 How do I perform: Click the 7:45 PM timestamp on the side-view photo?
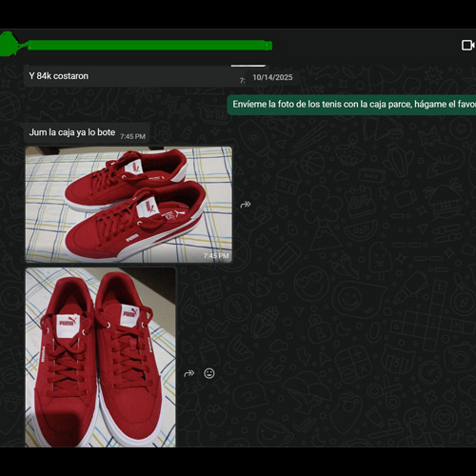(x=216, y=256)
